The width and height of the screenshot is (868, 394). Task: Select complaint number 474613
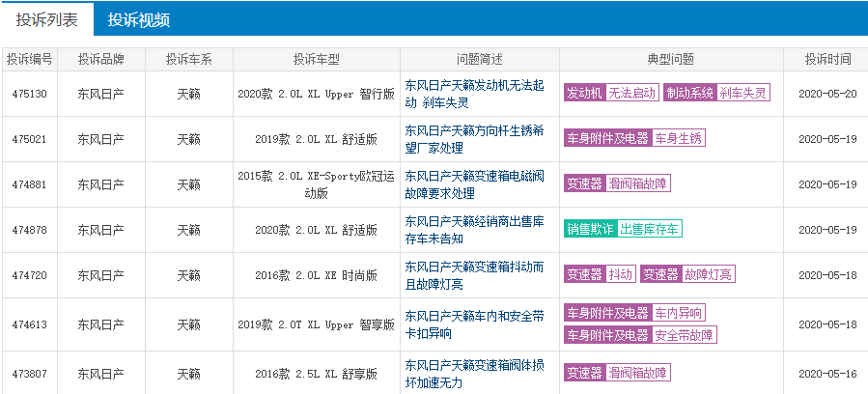29,324
